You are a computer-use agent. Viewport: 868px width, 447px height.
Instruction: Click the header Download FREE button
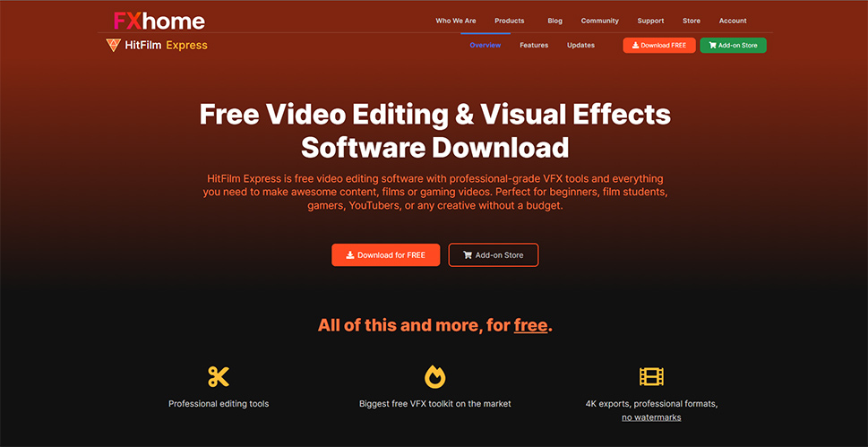(x=659, y=46)
